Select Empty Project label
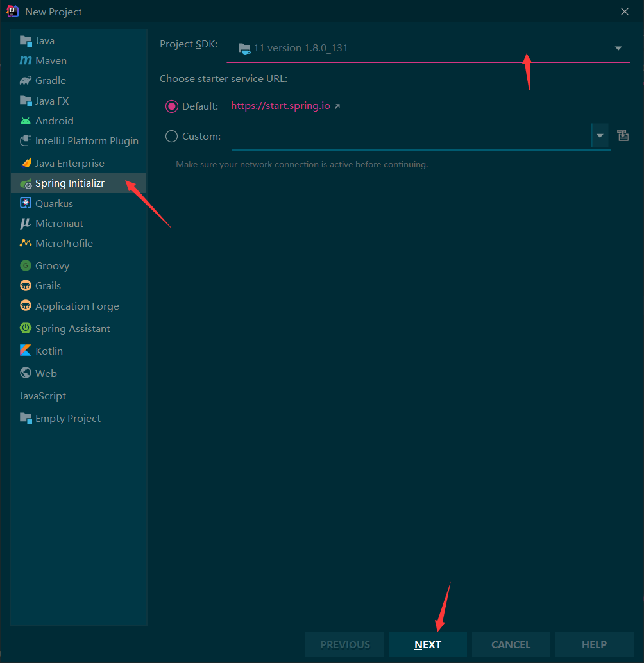The height and width of the screenshot is (663, 644). [x=68, y=419]
